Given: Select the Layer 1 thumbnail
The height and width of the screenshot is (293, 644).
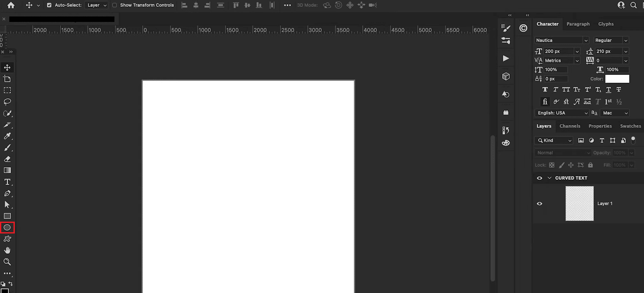Looking at the screenshot, I should pos(579,203).
